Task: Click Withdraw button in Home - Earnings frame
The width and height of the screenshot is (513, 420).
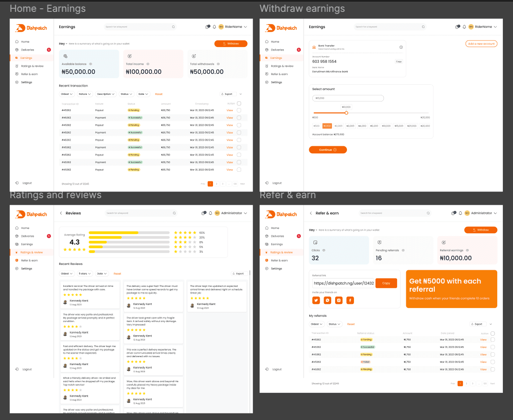Action: click(231, 43)
